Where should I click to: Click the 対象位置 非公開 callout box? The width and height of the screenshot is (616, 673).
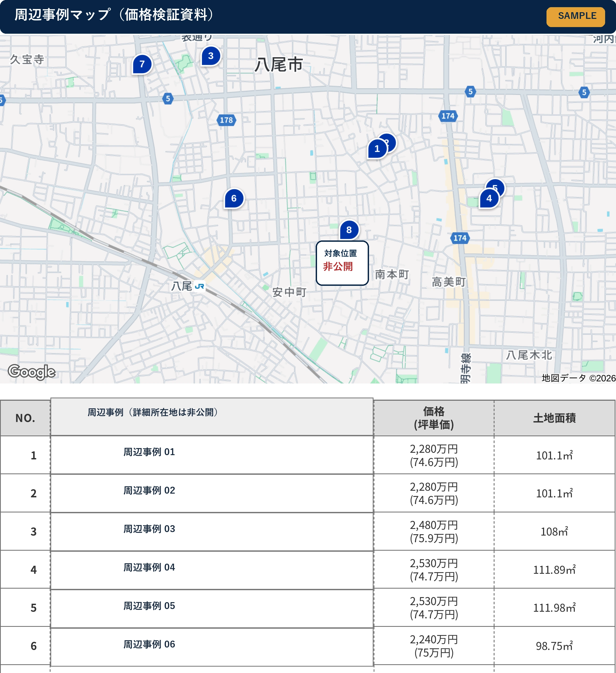342,264
